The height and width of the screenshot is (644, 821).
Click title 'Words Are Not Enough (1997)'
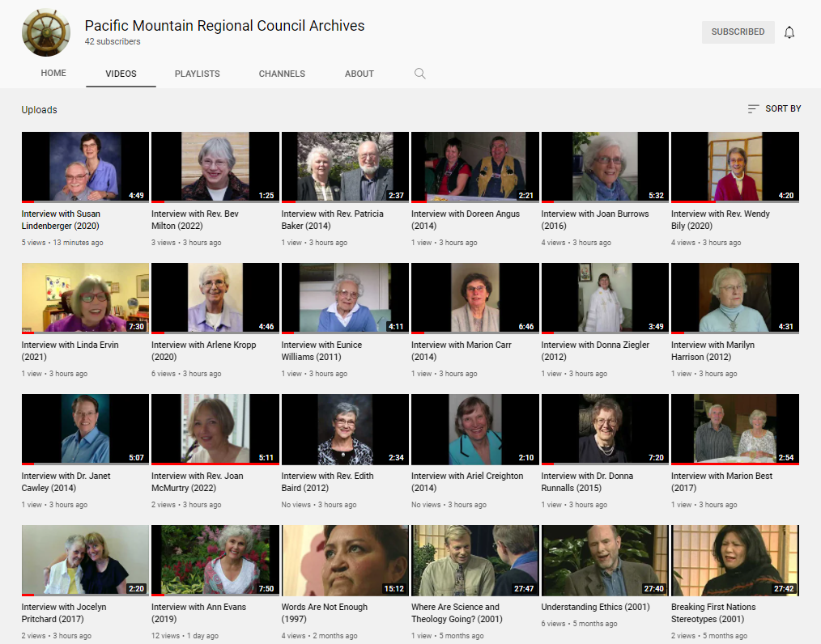325,613
